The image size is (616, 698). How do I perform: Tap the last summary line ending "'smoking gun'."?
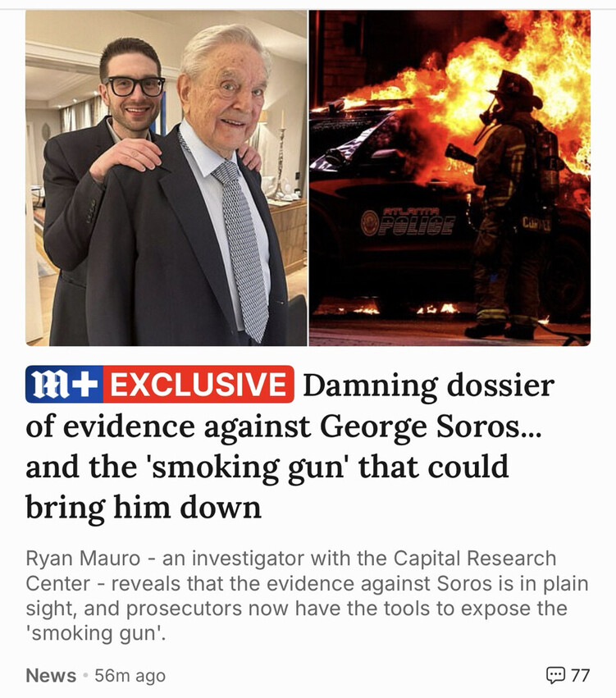(96, 633)
